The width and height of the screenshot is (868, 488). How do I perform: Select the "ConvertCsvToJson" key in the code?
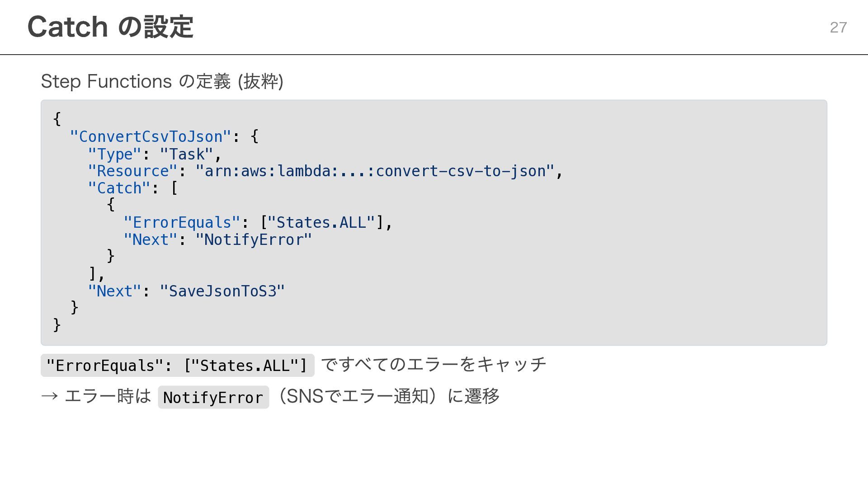pos(151,136)
